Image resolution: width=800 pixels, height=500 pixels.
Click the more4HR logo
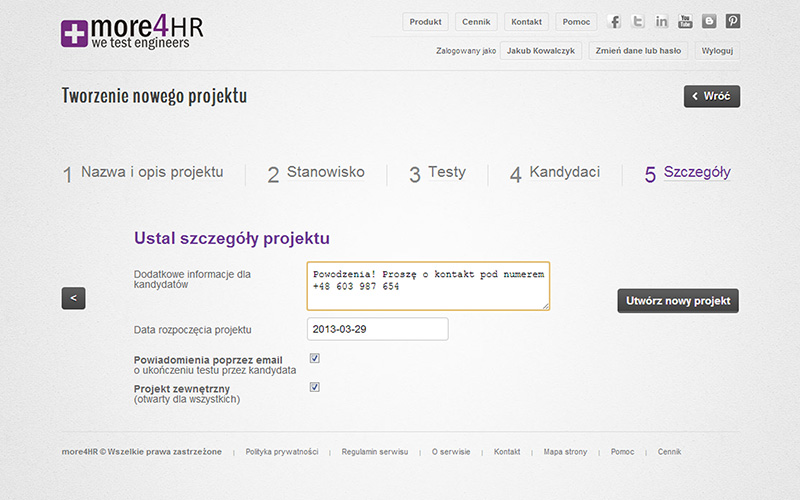point(132,33)
